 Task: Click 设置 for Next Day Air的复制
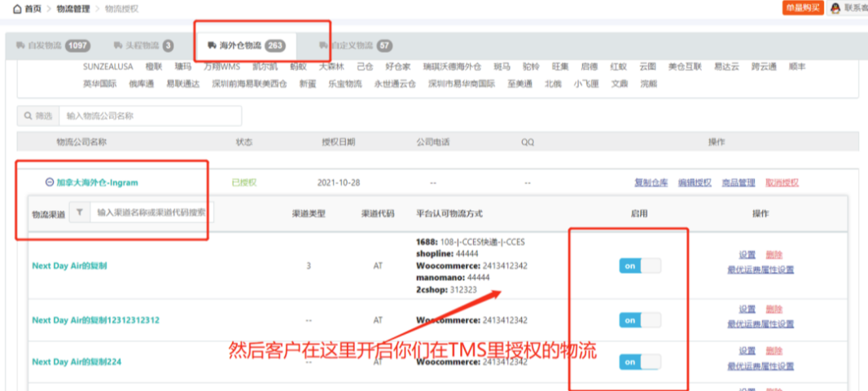click(x=747, y=255)
